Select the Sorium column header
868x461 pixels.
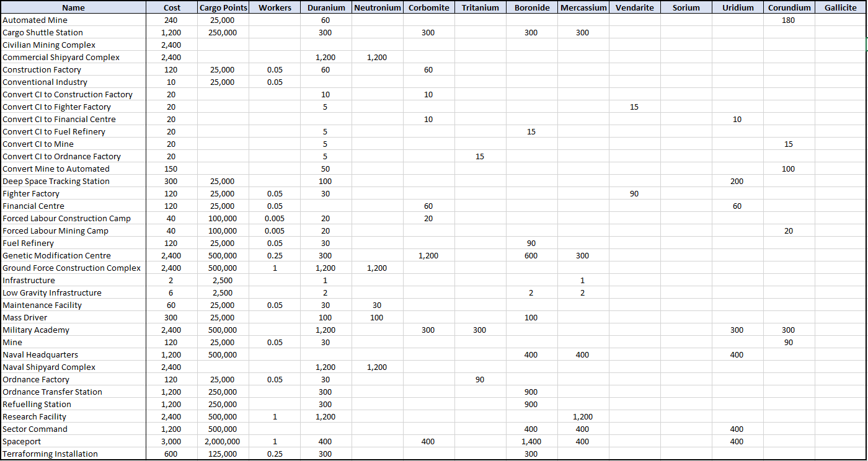tap(686, 7)
